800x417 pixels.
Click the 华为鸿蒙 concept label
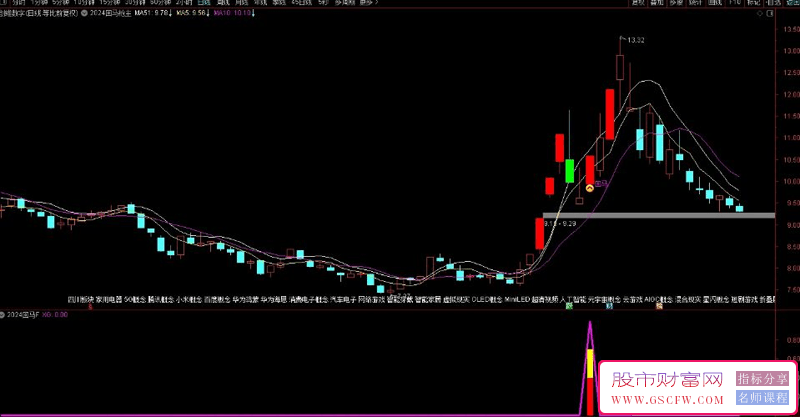point(245,300)
